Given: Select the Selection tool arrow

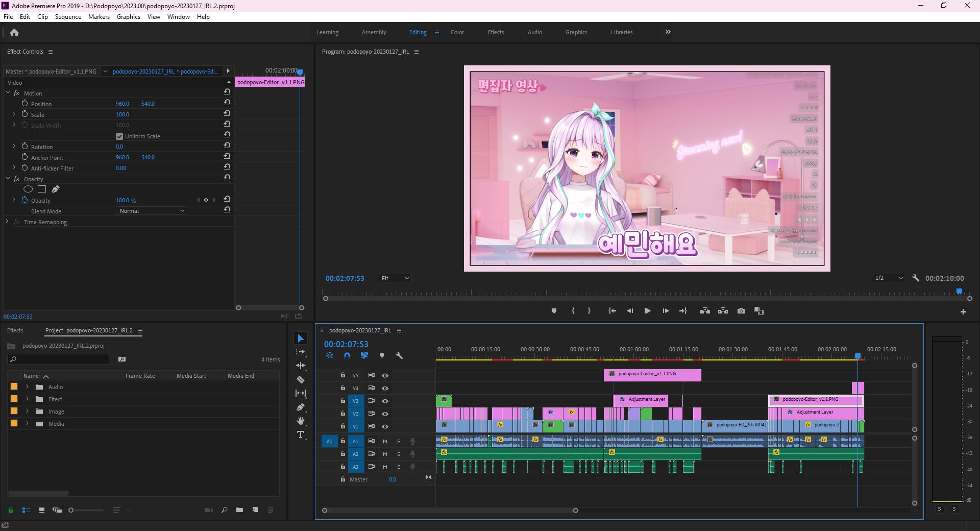Looking at the screenshot, I should tap(301, 339).
